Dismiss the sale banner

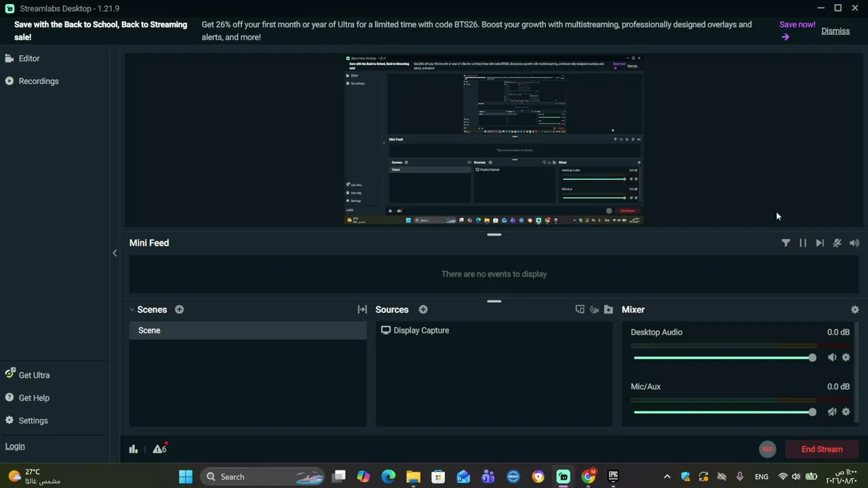point(835,31)
